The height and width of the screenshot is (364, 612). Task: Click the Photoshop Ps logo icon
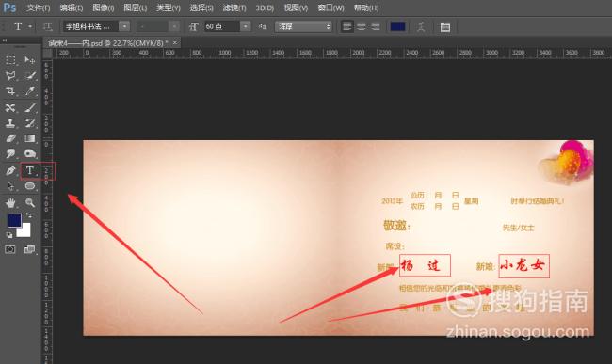pyautogui.click(x=9, y=8)
